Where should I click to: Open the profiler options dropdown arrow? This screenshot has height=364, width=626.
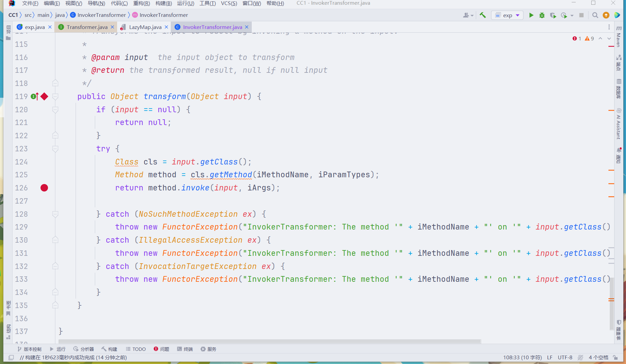(x=571, y=15)
